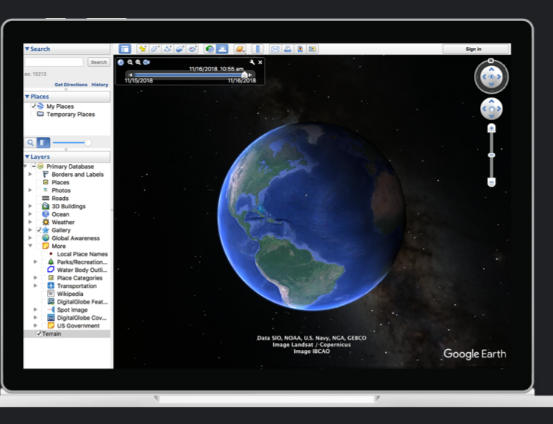
Task: Enable the 3D Buildings layer checkbox
Action: [x=38, y=206]
